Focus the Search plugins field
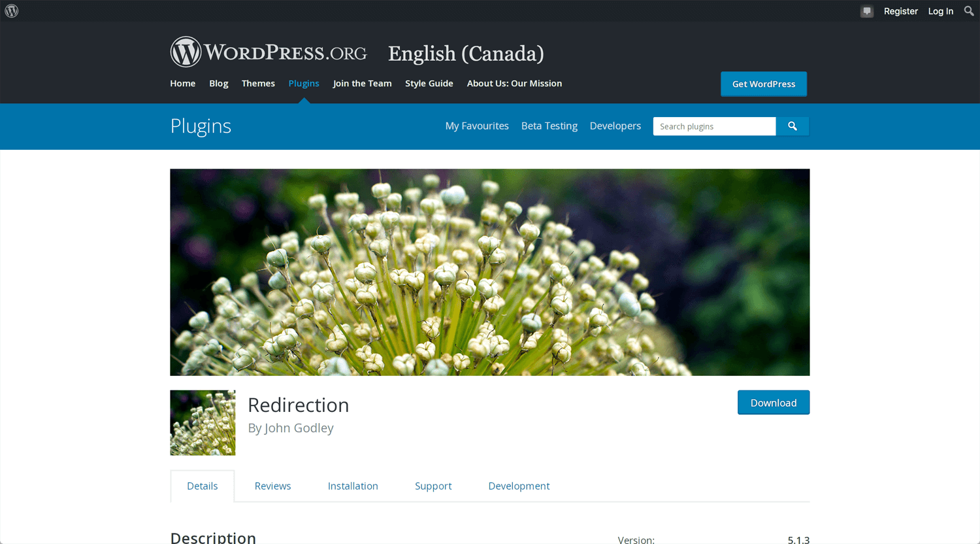980x544 pixels. [x=714, y=126]
